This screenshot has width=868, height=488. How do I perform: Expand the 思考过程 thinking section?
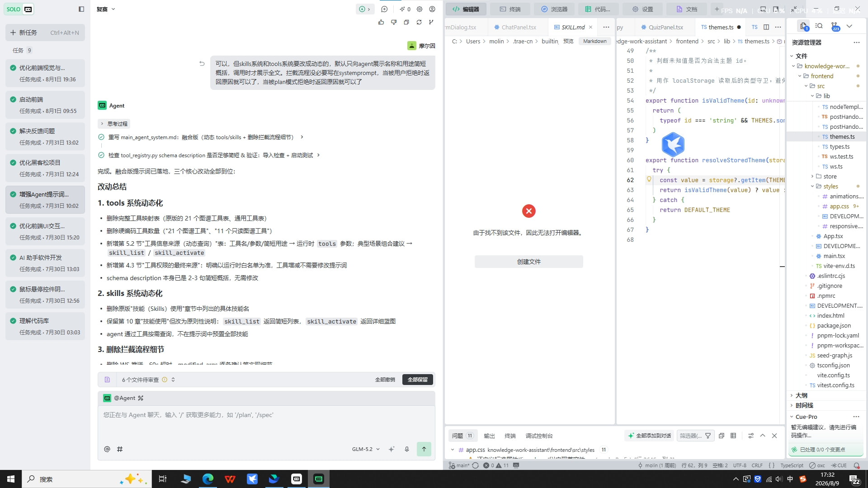point(114,124)
